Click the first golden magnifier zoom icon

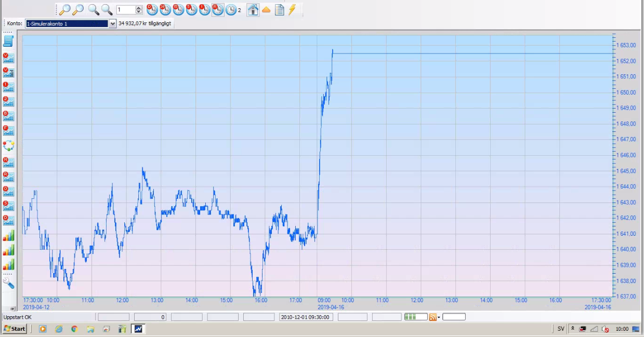pos(64,10)
